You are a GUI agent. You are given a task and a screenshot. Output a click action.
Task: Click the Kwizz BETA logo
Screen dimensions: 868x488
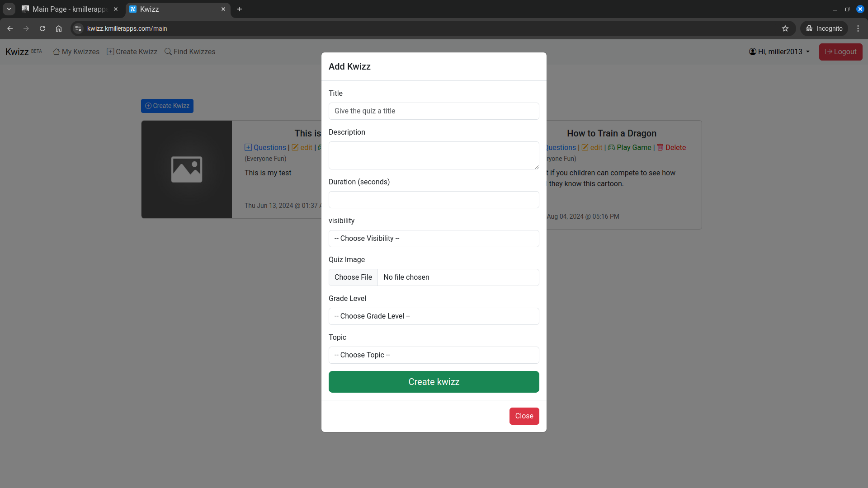coord(24,52)
